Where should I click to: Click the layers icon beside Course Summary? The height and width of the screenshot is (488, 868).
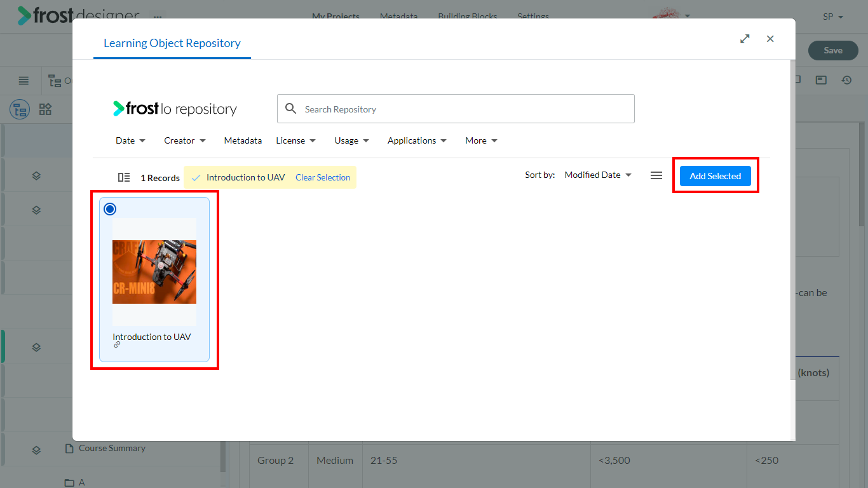36,451
